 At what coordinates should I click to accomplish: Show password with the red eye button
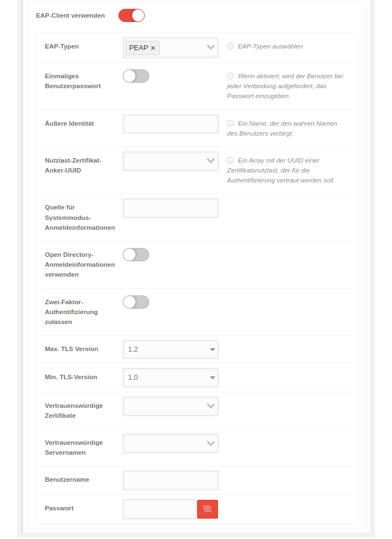[208, 509]
